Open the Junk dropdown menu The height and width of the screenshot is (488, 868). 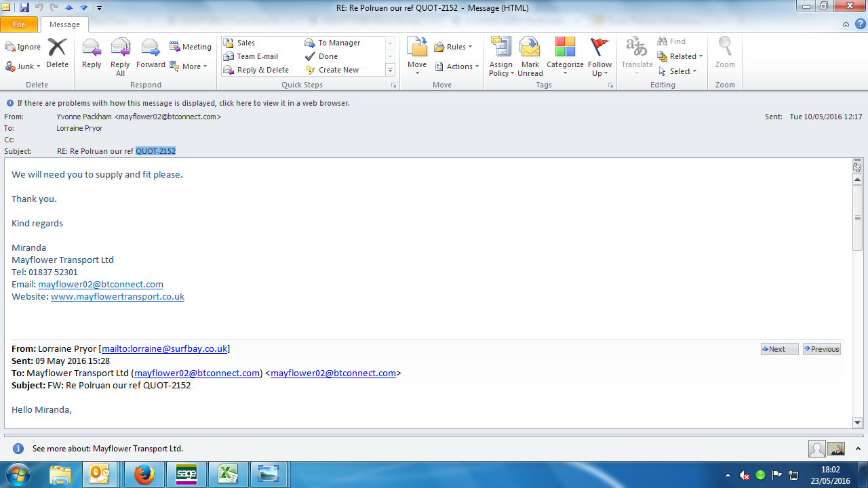click(23, 66)
